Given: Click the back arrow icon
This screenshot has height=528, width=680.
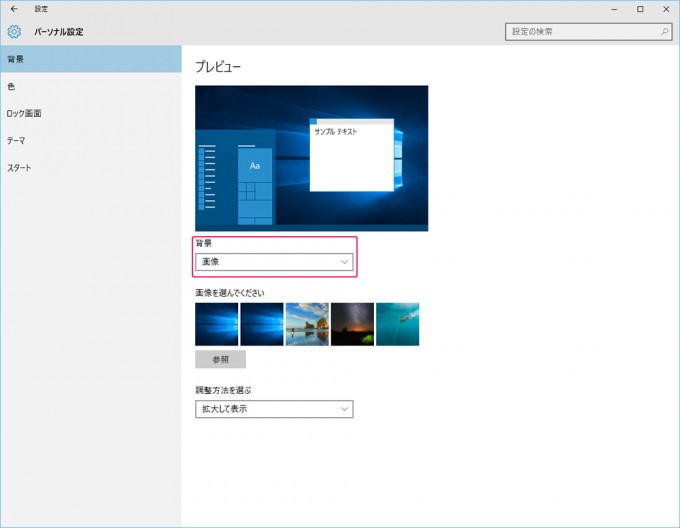Looking at the screenshot, I should pyautogui.click(x=14, y=9).
